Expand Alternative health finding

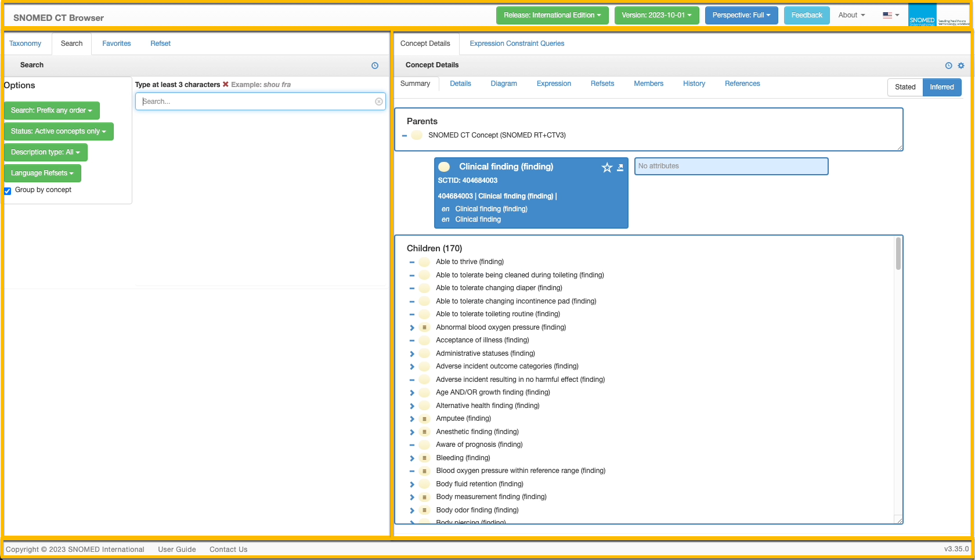pos(412,406)
